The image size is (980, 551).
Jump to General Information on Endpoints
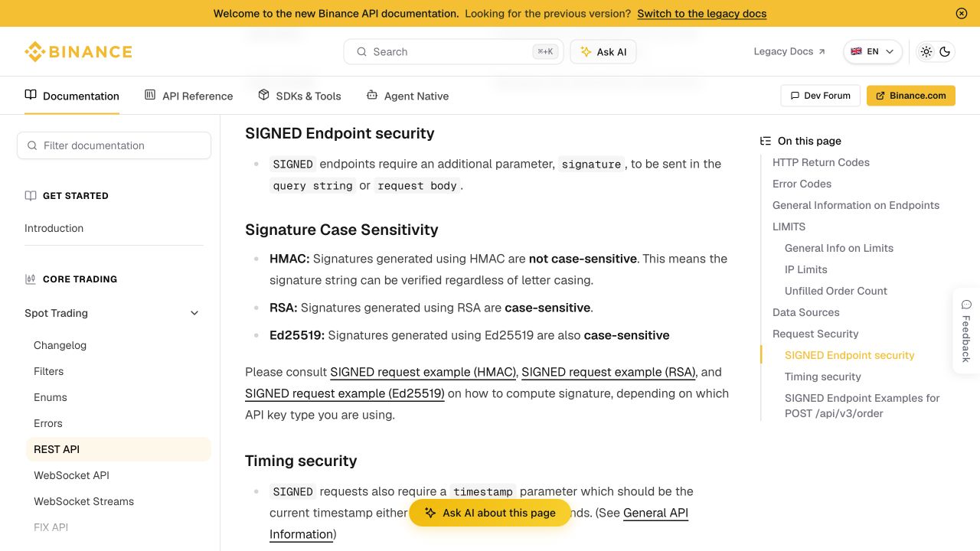point(856,205)
